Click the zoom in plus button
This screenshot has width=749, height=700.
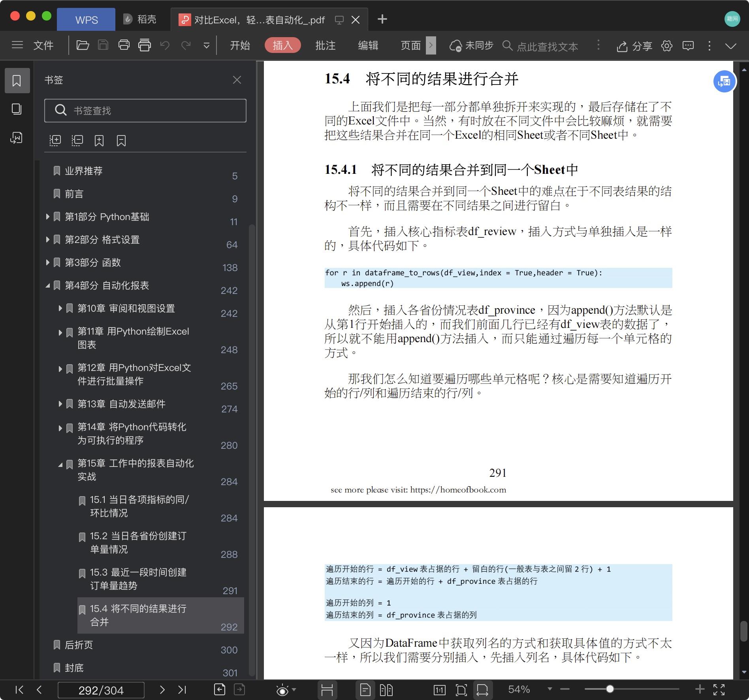pos(700,689)
